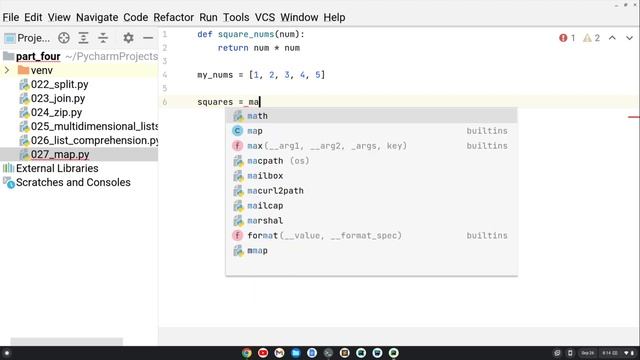Choose 'max' function completion suggestion
This screenshot has width=640, height=360.
pyautogui.click(x=371, y=146)
